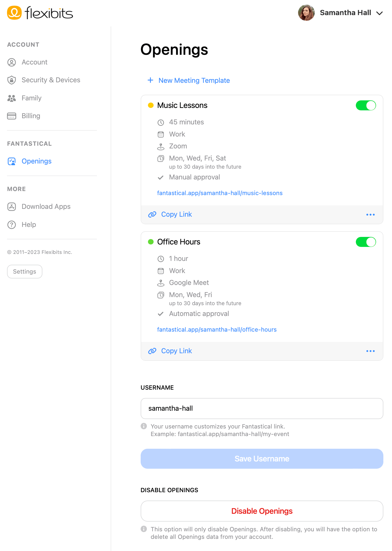The height and width of the screenshot is (551, 392).
Task: Click the Save Username button
Action: tap(262, 459)
